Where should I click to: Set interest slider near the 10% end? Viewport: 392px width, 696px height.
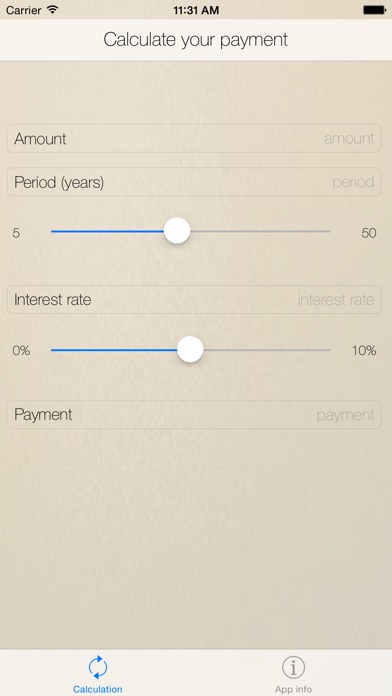tap(324, 350)
